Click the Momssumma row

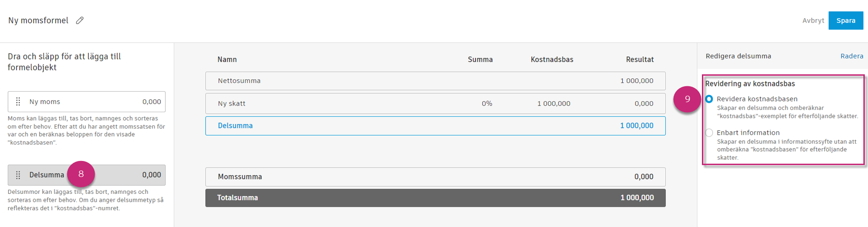click(x=435, y=176)
